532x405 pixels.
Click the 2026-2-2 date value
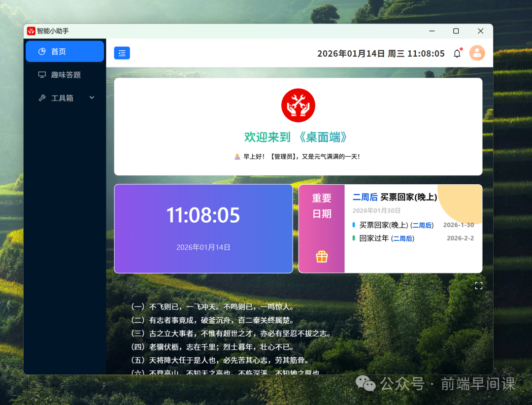(461, 238)
